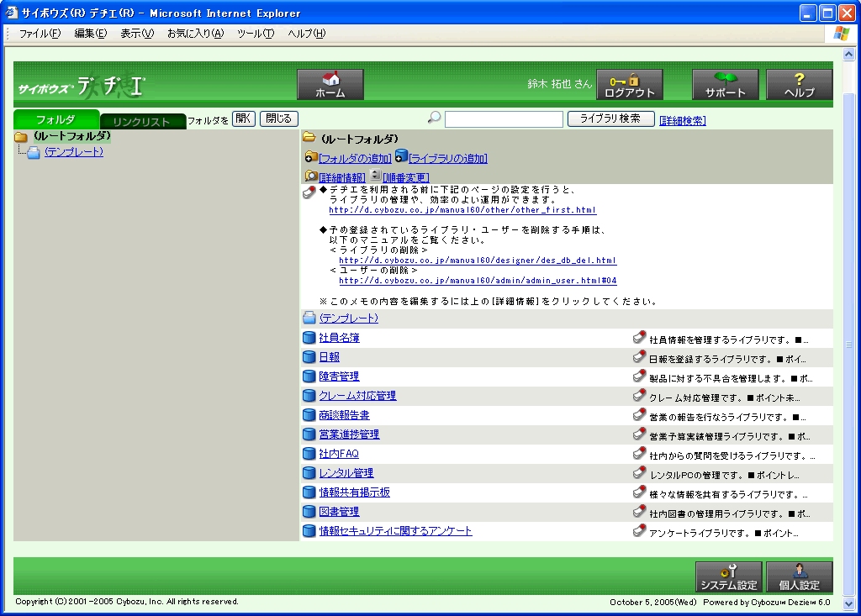Open the 営業進捗管理 library link

point(349,434)
